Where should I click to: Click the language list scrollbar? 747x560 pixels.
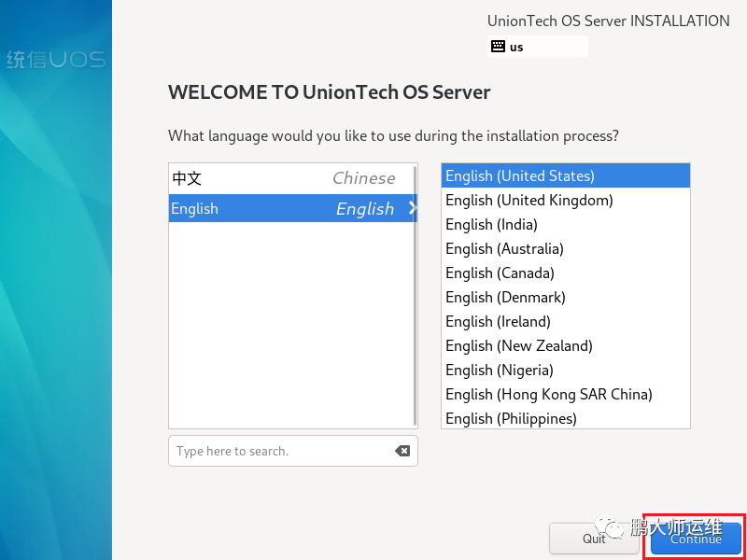click(416, 295)
